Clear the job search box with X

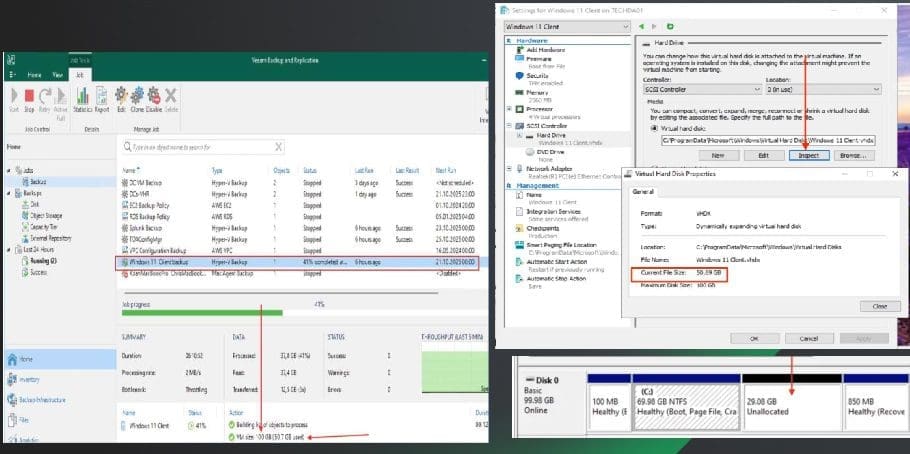click(x=279, y=147)
